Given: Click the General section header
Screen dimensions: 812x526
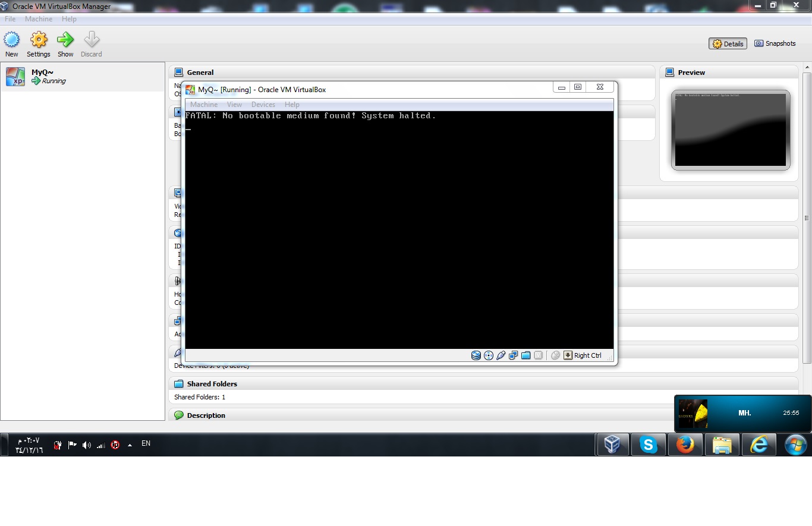Looking at the screenshot, I should click(200, 73).
